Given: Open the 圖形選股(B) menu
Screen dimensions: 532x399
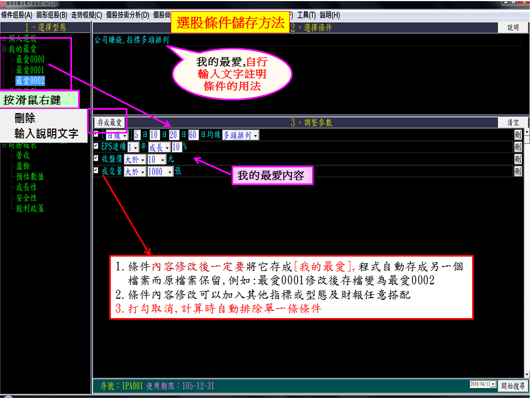Looking at the screenshot, I should click(x=52, y=16).
